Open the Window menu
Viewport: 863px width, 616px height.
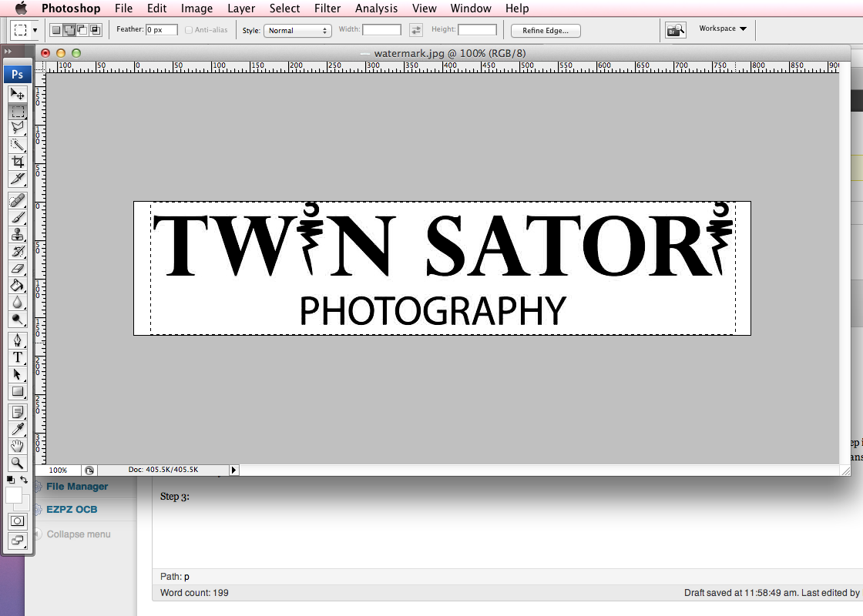pos(471,8)
